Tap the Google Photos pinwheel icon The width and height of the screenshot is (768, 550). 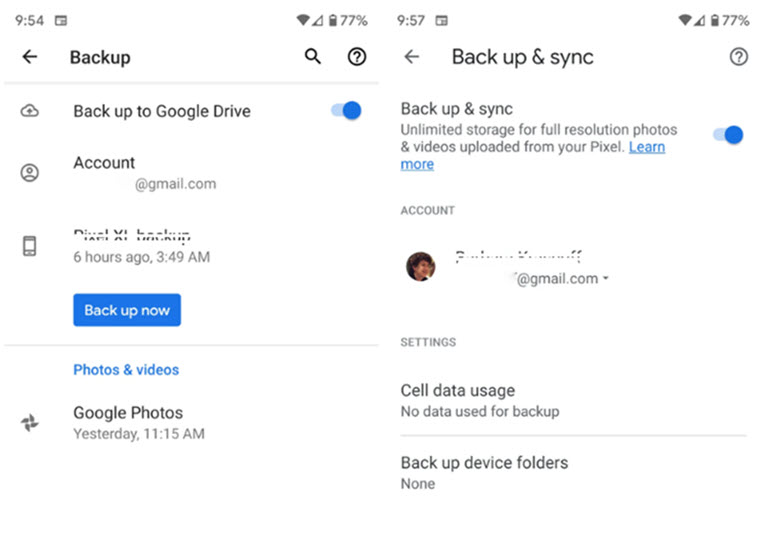[29, 422]
